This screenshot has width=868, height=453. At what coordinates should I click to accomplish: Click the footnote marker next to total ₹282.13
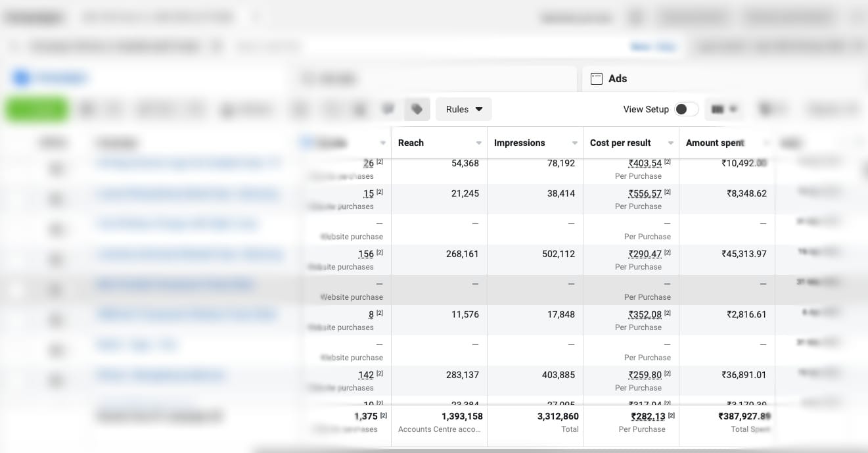672,416
